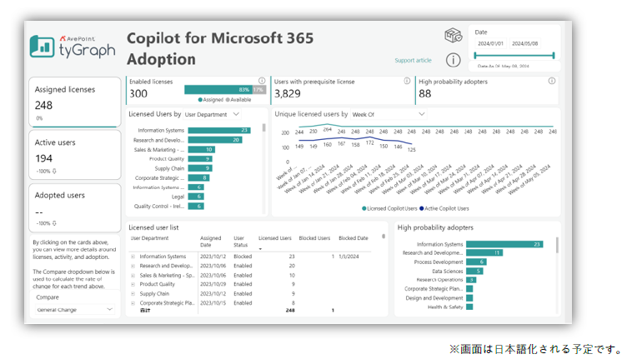Toggle the Licensed Copilot Users legend entry
This screenshot has width=632, height=364.
point(389,208)
